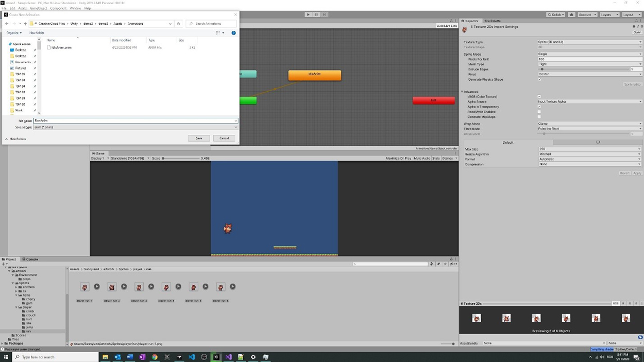Click Save in Create New Animation dialog

point(199,138)
